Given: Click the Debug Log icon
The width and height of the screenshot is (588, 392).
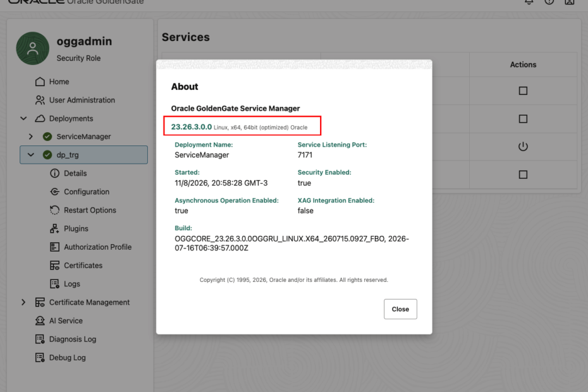Looking at the screenshot, I should click(x=40, y=357).
